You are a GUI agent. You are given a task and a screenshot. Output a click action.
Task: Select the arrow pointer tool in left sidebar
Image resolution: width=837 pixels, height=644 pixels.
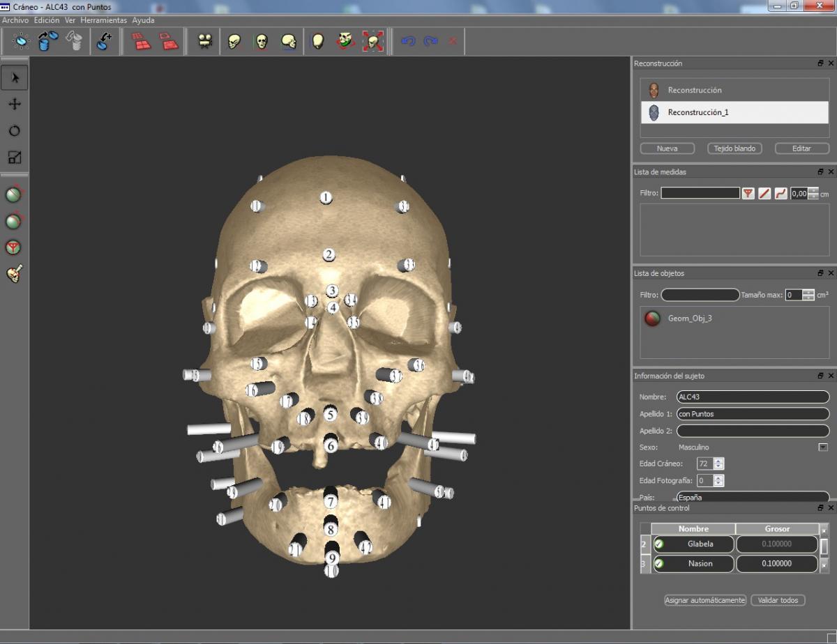[15, 77]
